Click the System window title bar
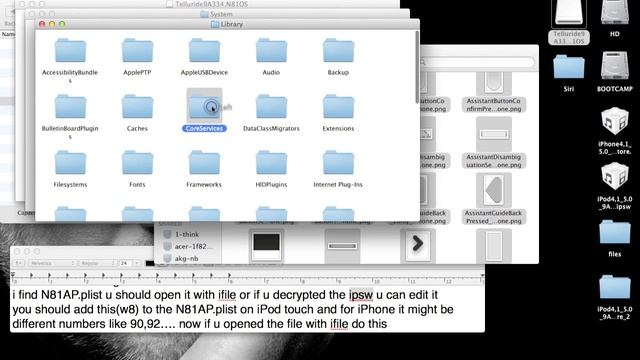This screenshot has width=640, height=360. (x=216, y=14)
